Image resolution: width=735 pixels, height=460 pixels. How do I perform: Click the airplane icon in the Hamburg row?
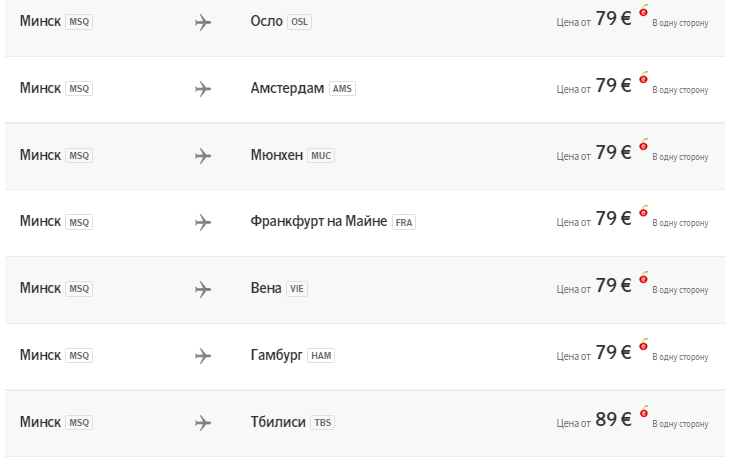[x=203, y=356]
